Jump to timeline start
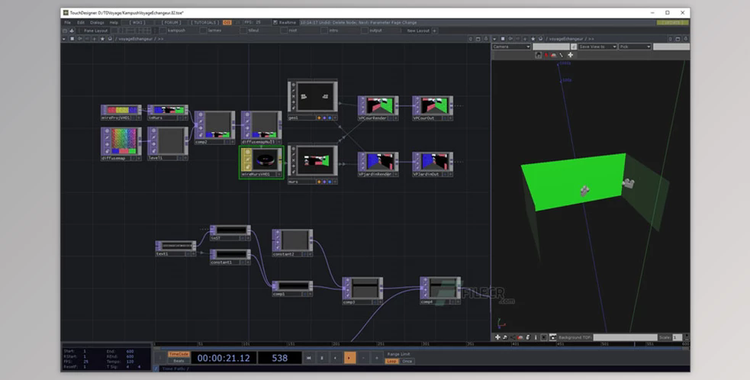The image size is (750, 380). [309, 358]
